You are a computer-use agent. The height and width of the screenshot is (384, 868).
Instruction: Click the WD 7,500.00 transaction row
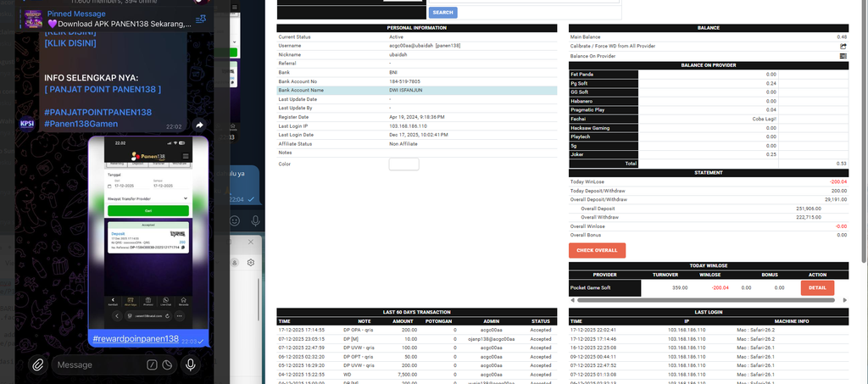[x=417, y=375]
